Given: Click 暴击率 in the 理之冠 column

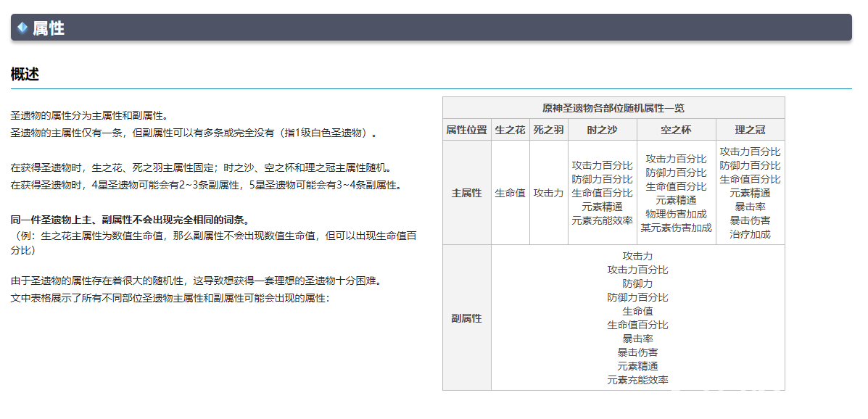Looking at the screenshot, I should (750, 207).
